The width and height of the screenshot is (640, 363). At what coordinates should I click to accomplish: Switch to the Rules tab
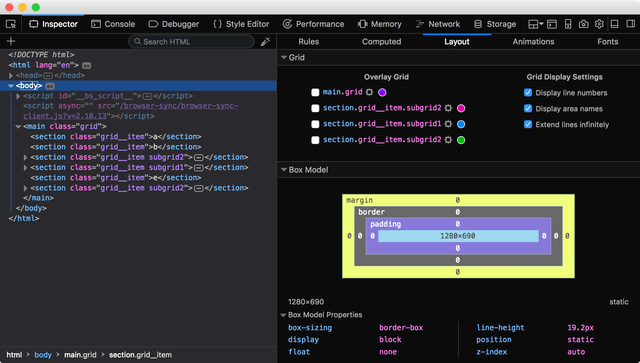click(x=309, y=42)
